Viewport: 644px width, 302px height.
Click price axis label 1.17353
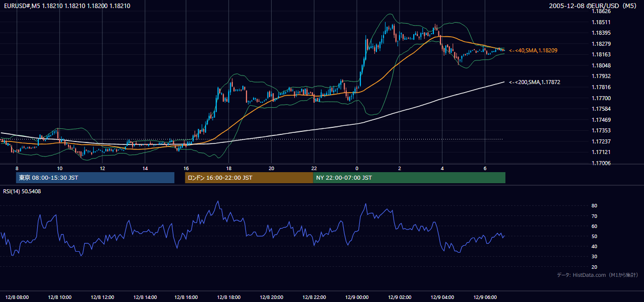tap(601, 130)
